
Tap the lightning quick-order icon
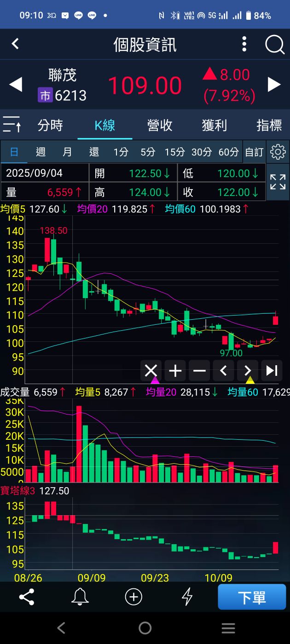coord(187,597)
